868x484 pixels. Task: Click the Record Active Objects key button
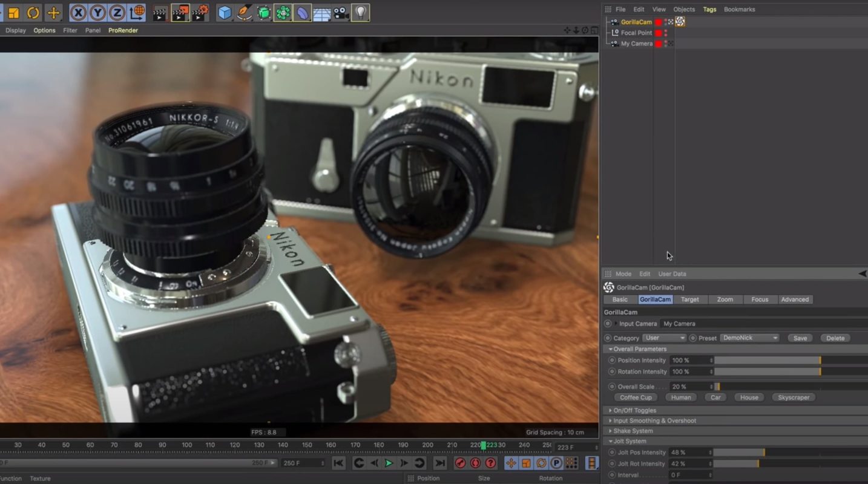pos(460,463)
